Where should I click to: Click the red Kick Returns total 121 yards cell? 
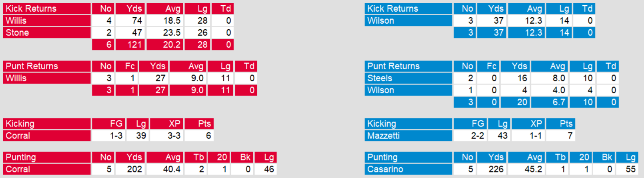click(x=130, y=45)
